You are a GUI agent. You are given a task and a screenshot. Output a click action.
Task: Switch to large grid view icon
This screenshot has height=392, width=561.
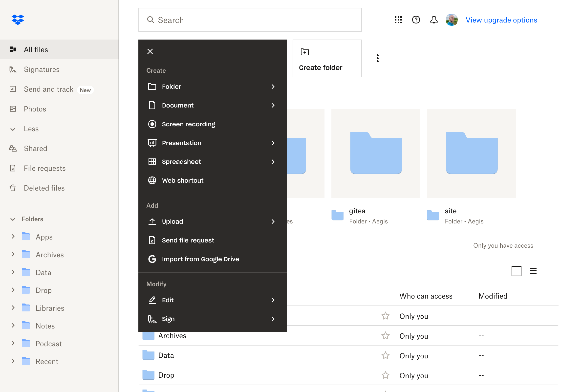[x=516, y=271]
